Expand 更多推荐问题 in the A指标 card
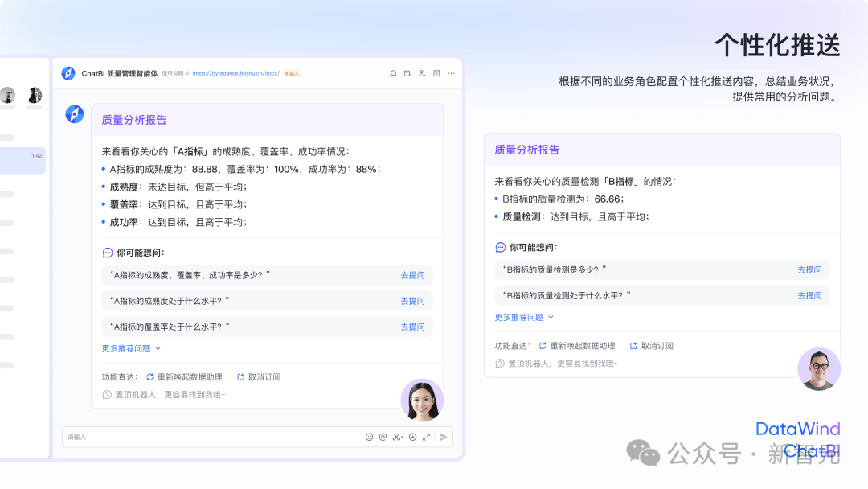Screen dimensions: 868x489 tap(131, 348)
